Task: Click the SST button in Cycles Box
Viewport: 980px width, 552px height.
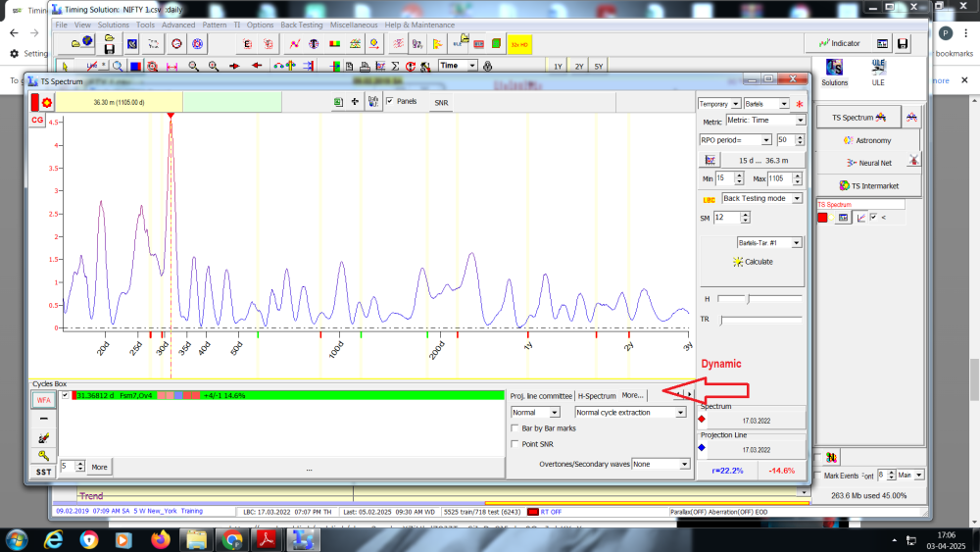Action: (x=43, y=472)
